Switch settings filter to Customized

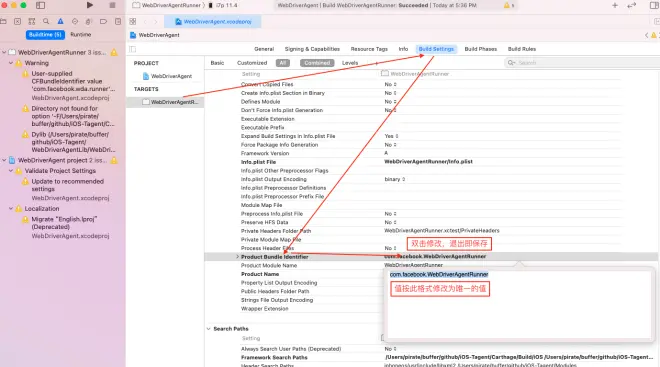252,63
